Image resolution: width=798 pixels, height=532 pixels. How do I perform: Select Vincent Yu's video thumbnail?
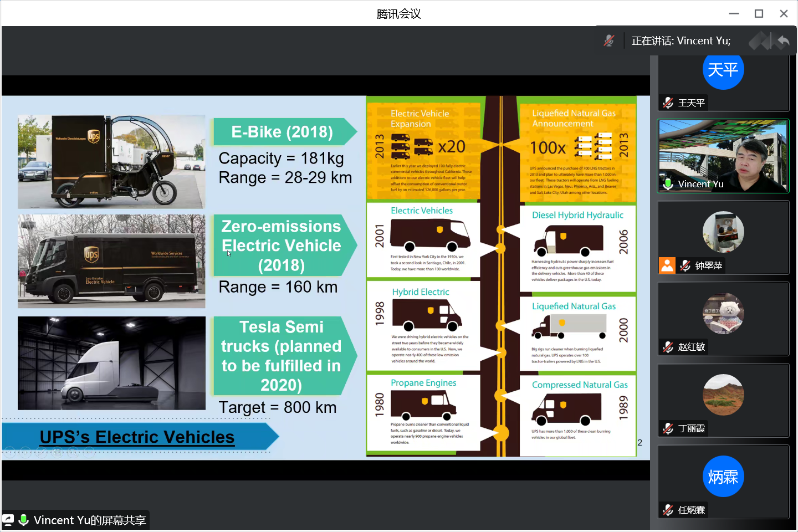723,155
